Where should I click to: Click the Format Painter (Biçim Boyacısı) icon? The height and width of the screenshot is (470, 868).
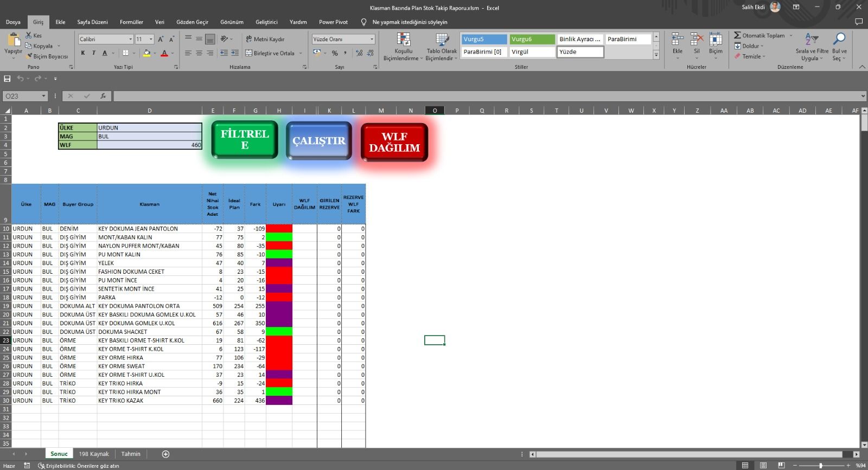click(29, 56)
